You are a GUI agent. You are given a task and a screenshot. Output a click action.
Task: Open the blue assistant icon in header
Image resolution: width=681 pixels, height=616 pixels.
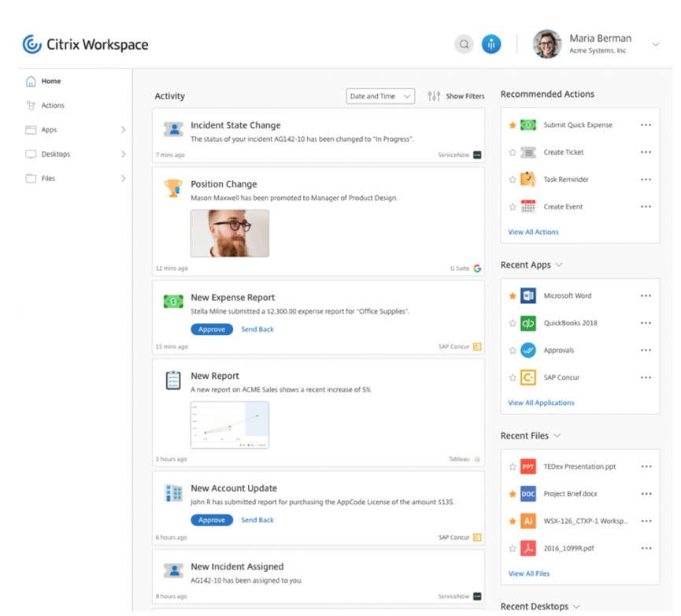[491, 44]
